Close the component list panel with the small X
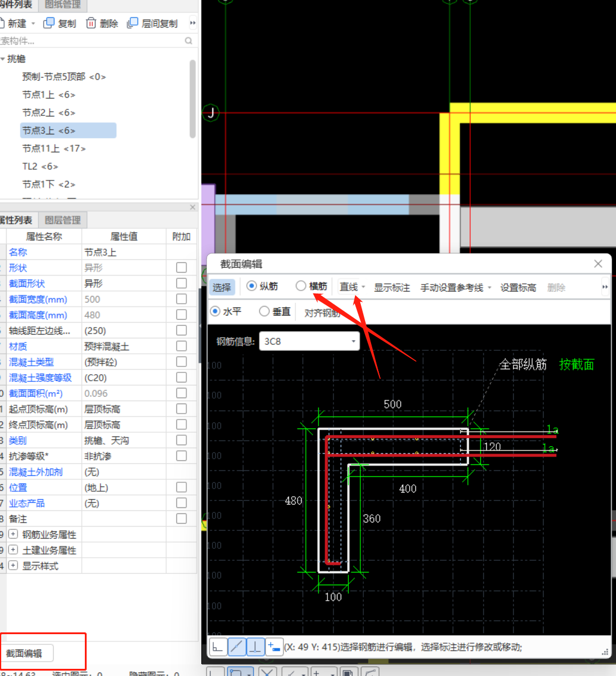Viewport: 616px width, 676px height. click(x=193, y=207)
